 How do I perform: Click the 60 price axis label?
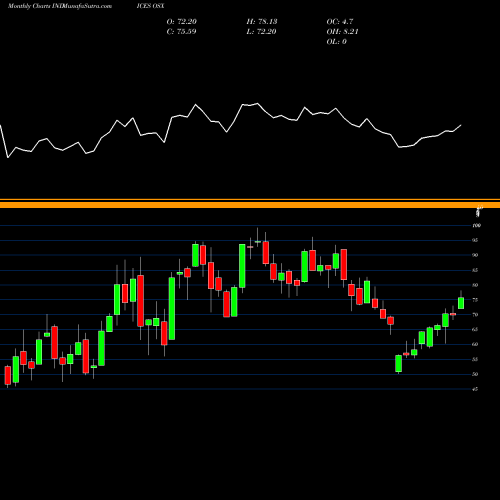point(475,344)
